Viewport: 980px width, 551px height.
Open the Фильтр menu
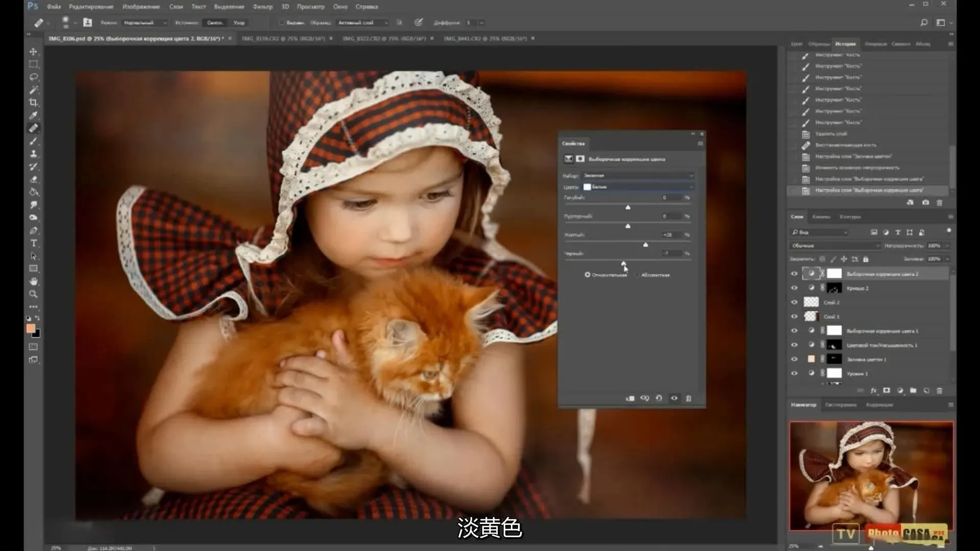click(x=262, y=7)
